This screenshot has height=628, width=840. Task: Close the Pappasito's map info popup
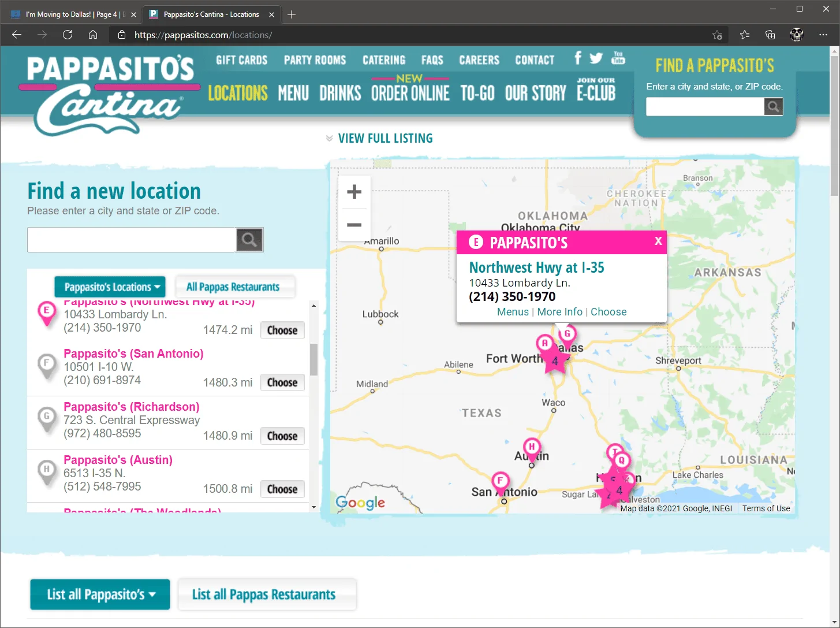658,241
